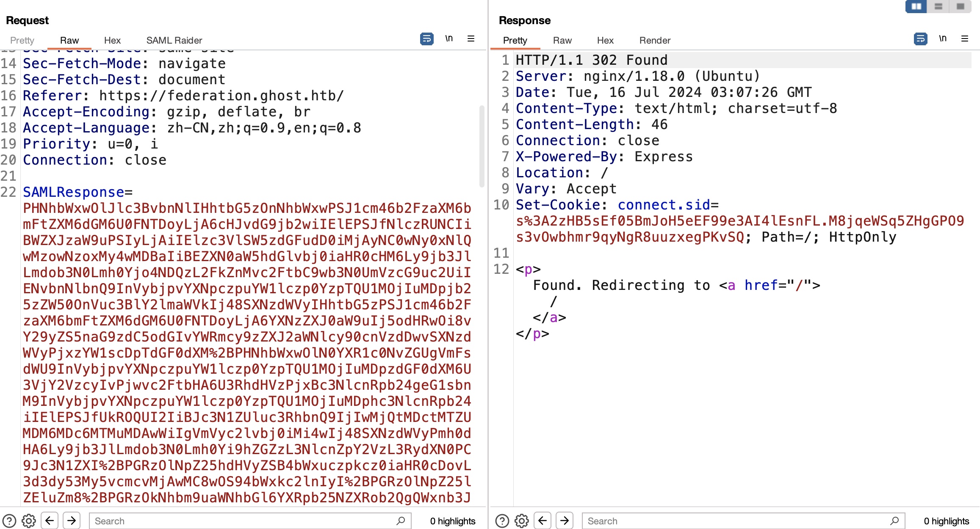Toggle word wrap icon in Request panel
Screen dimensions: 980x529
pyautogui.click(x=426, y=39)
